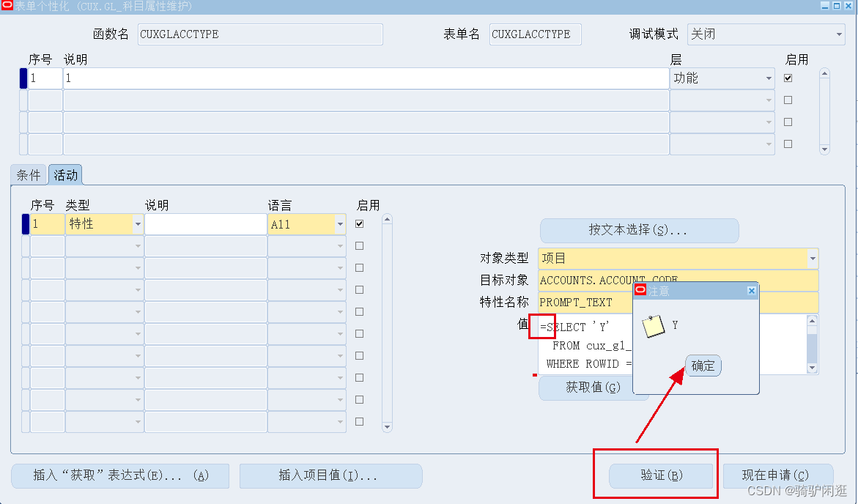Open 类型 dropdown in second action row
The height and width of the screenshot is (504, 858).
tap(138, 246)
